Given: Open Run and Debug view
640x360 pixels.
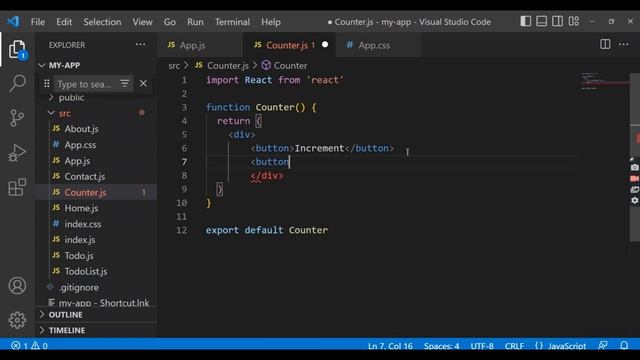Looking at the screenshot, I should (x=17, y=153).
